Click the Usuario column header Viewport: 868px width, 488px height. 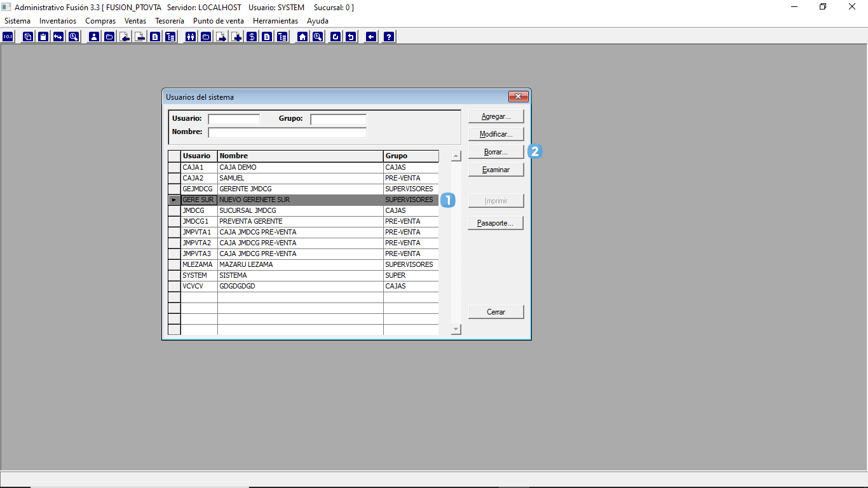coord(200,156)
